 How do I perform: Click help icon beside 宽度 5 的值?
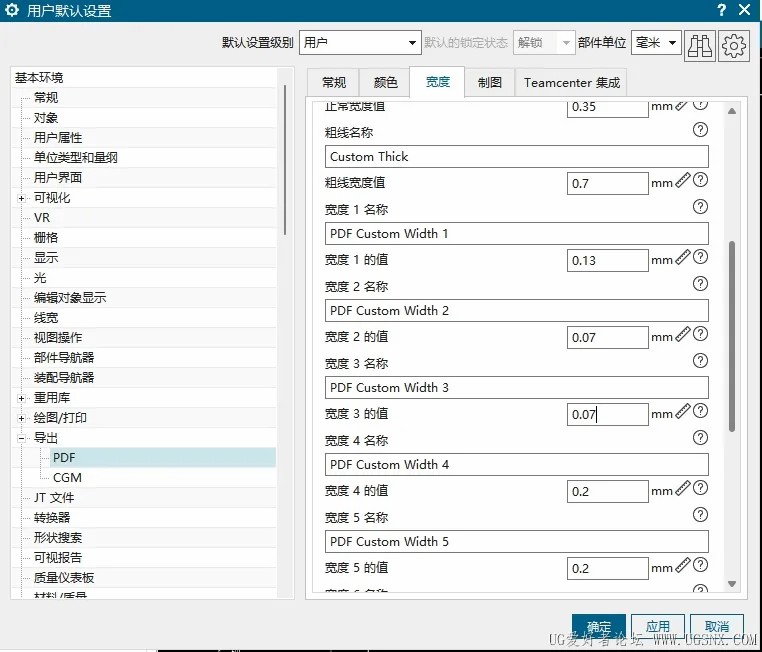click(x=700, y=565)
